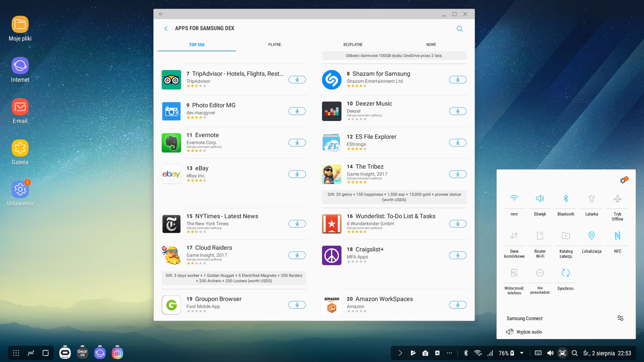Open the eBay app thumbnail
The height and width of the screenshot is (362, 644).
click(171, 174)
